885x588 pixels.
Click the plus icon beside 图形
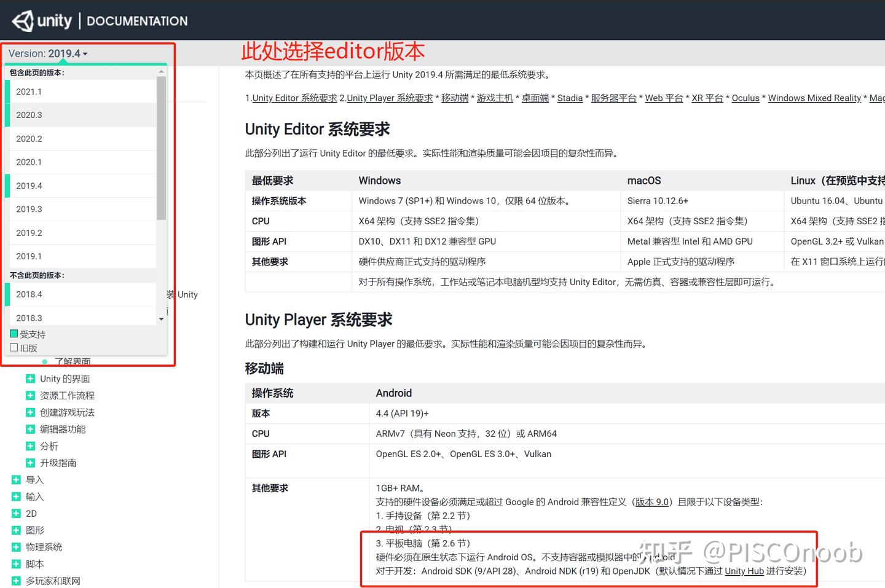[x=16, y=530]
